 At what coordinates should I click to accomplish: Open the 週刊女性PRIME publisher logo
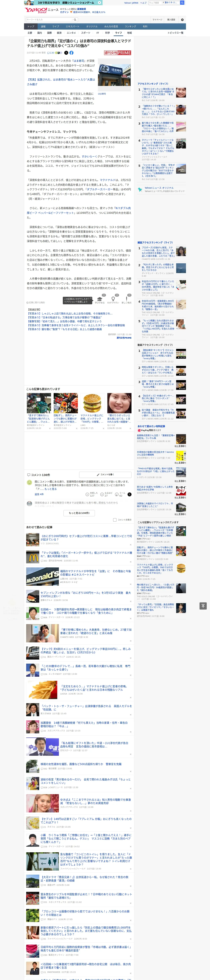pos(118,53)
